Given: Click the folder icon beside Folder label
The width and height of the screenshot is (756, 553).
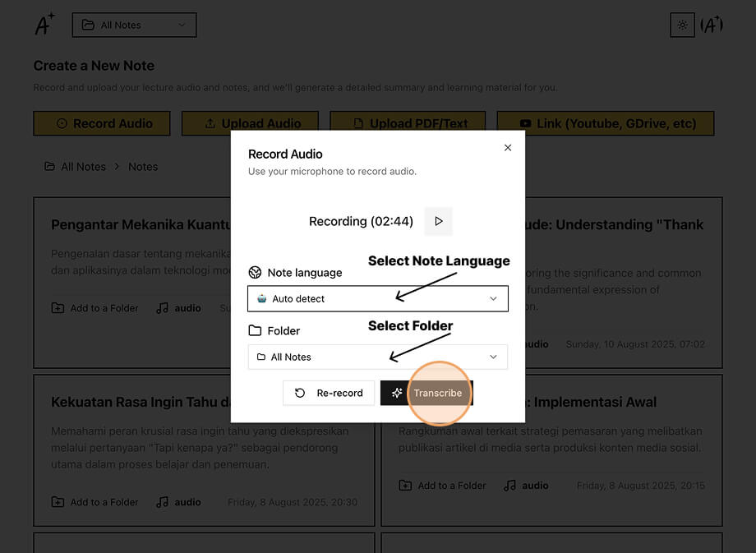Looking at the screenshot, I should pyautogui.click(x=255, y=331).
